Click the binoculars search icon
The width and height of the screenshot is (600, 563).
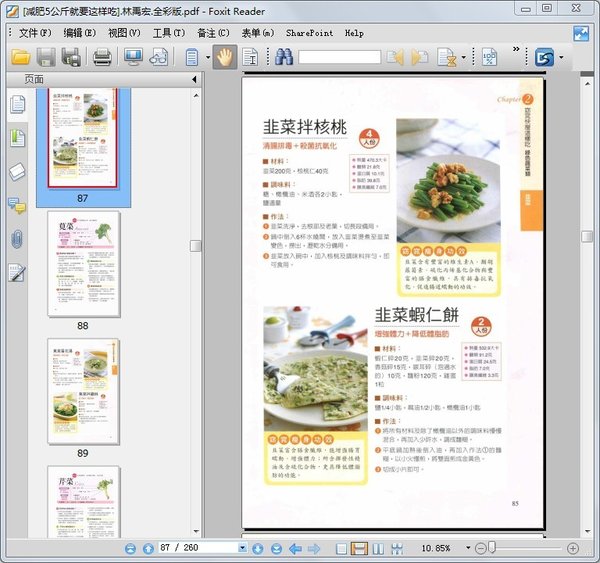pyautogui.click(x=284, y=57)
